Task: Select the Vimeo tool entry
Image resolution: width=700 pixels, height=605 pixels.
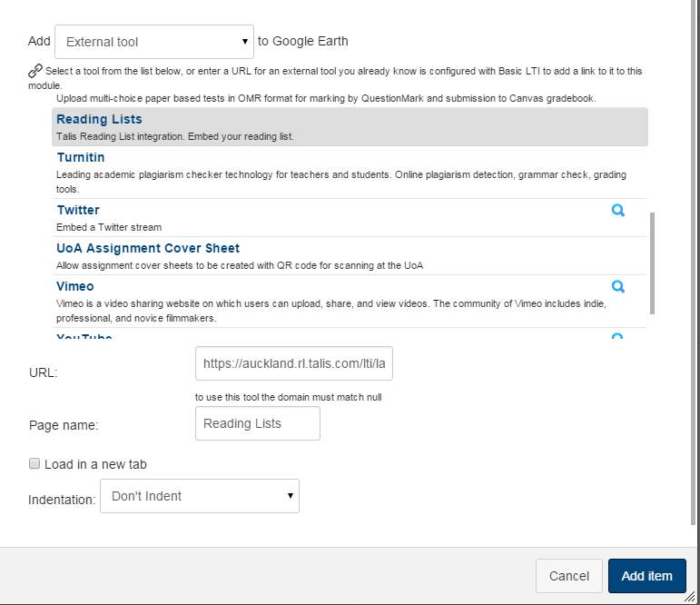Action: click(x=75, y=286)
